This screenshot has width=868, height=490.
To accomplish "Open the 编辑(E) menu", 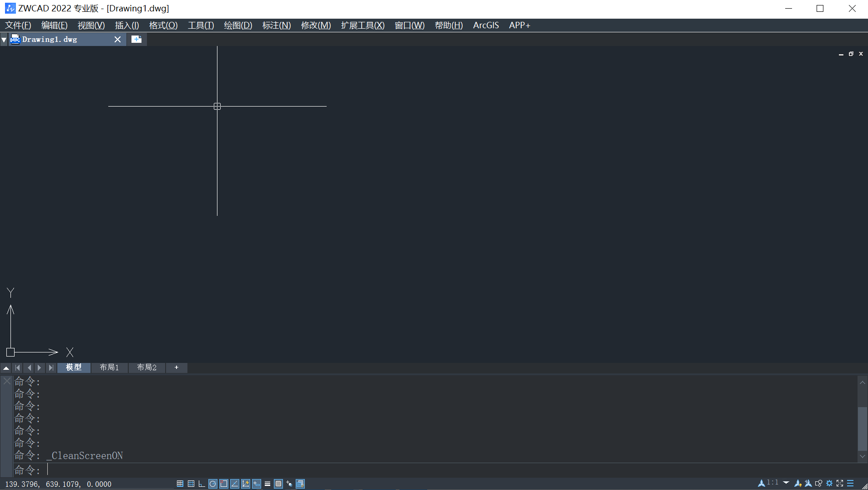I will 55,26.
